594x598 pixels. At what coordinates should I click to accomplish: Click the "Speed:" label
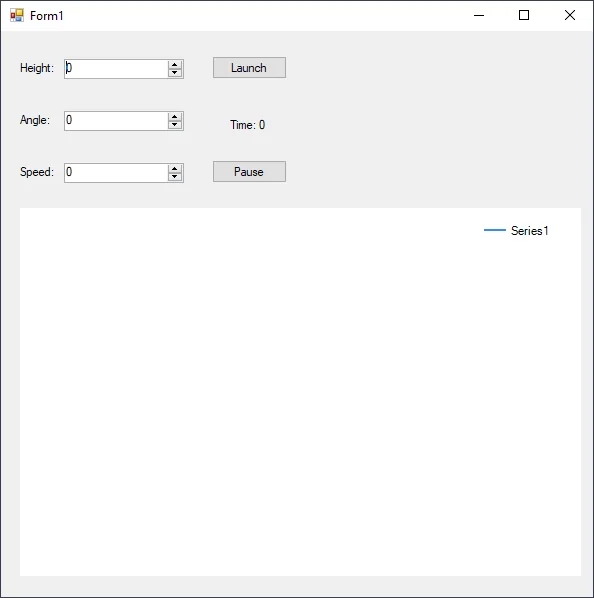[37, 172]
